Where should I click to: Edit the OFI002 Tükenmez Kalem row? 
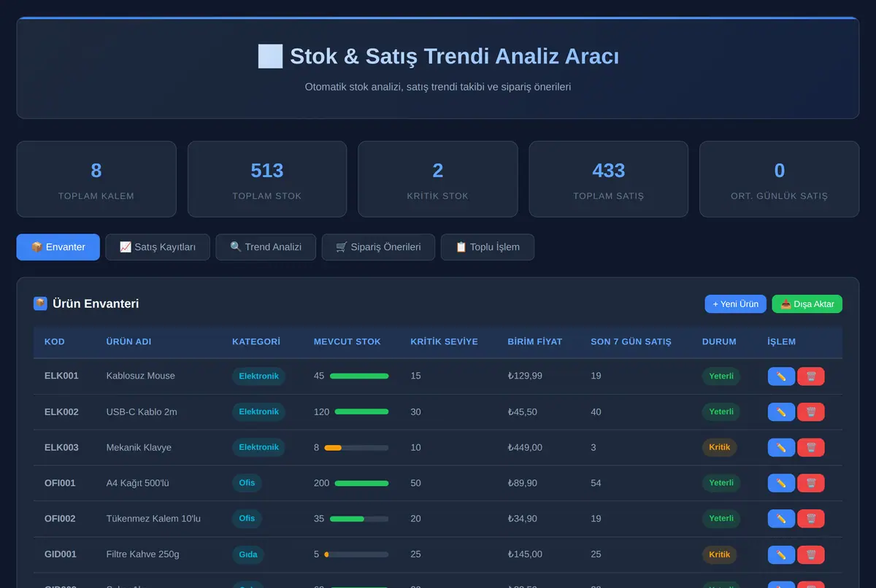[781, 519]
